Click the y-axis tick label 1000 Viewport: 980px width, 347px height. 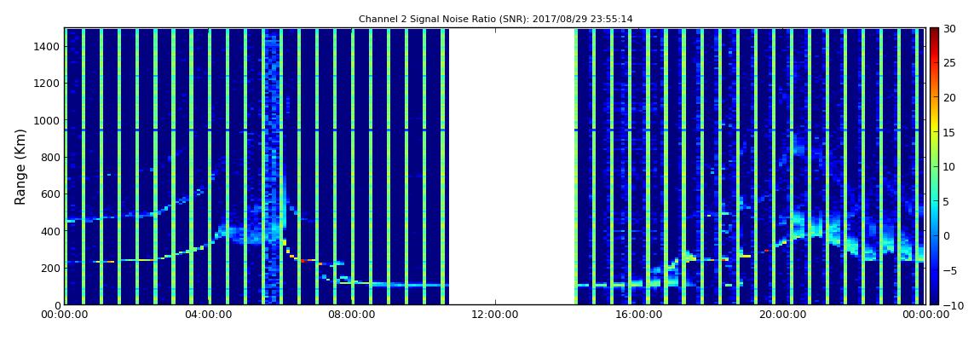click(x=48, y=120)
